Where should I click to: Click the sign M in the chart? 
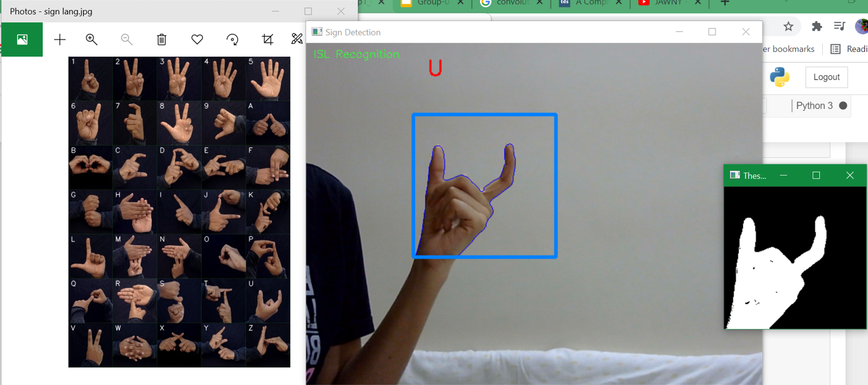(x=135, y=257)
